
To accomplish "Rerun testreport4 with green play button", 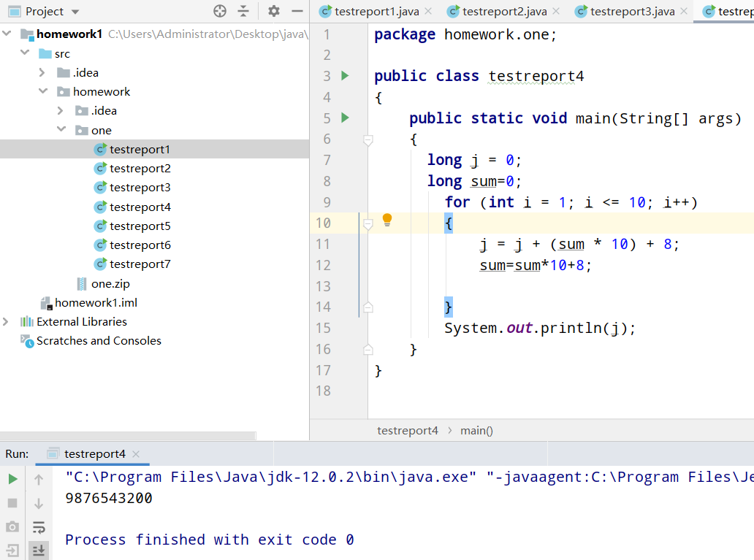I will [13, 479].
